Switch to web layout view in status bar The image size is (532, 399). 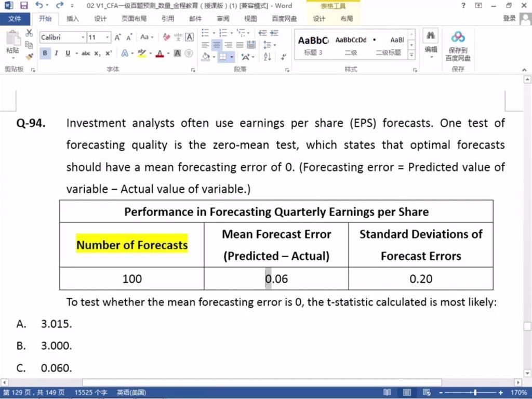[x=427, y=393]
